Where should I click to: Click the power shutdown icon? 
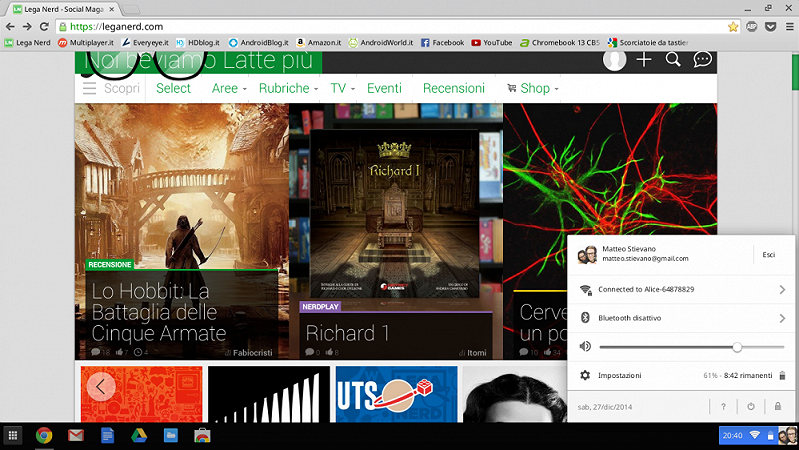(751, 407)
